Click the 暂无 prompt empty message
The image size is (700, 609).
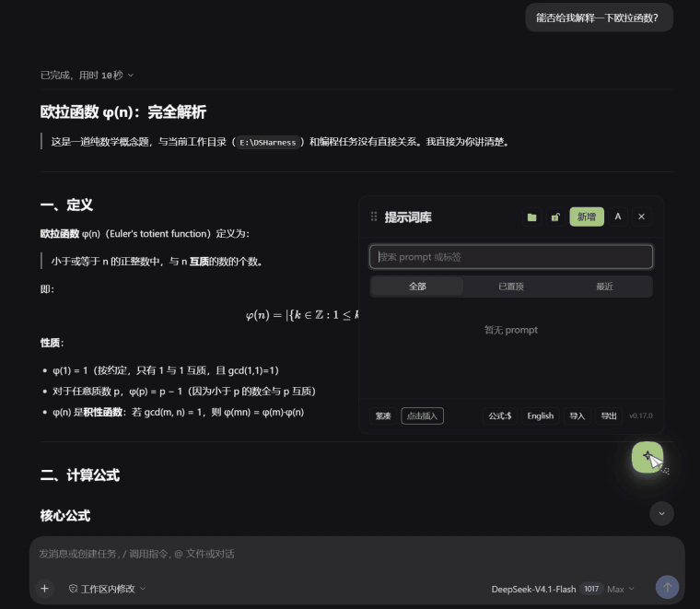(x=511, y=330)
